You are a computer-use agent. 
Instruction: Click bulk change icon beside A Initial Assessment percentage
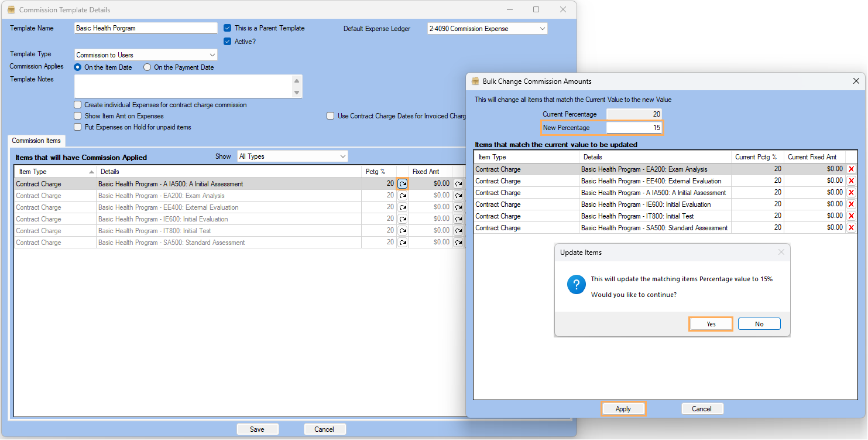[x=402, y=184]
